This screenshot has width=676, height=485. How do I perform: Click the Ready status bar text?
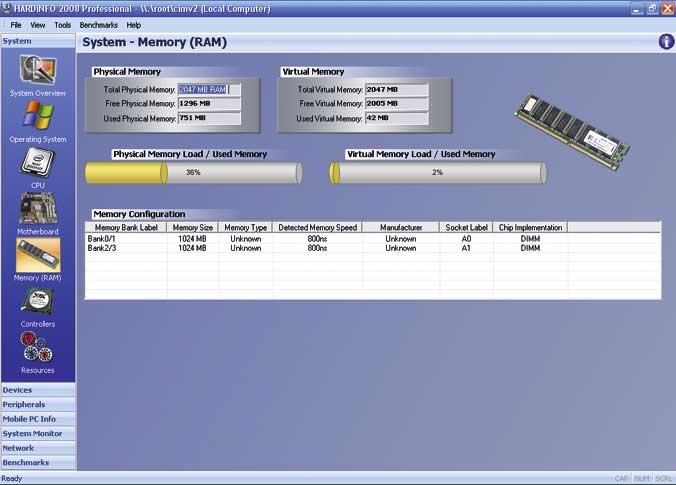(x=12, y=478)
